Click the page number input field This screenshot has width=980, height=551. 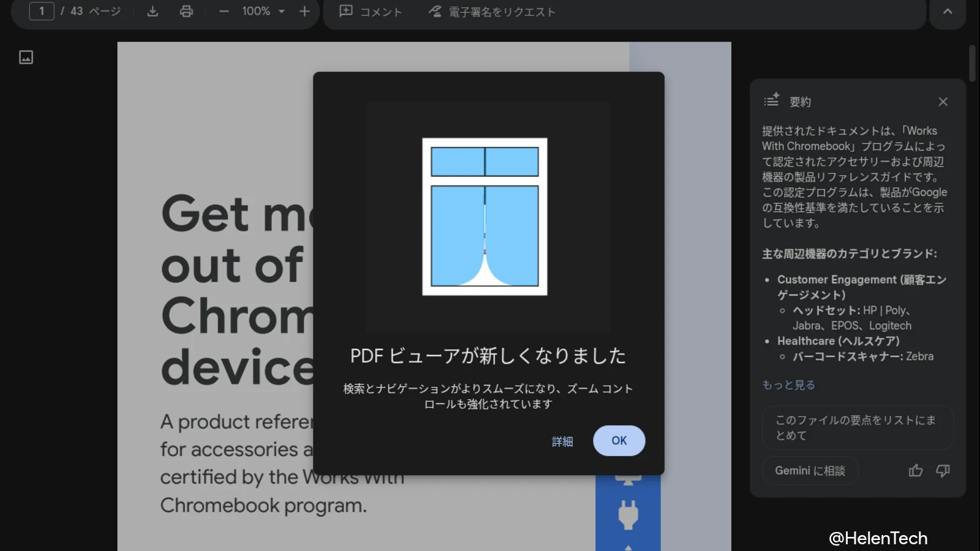[x=41, y=11]
